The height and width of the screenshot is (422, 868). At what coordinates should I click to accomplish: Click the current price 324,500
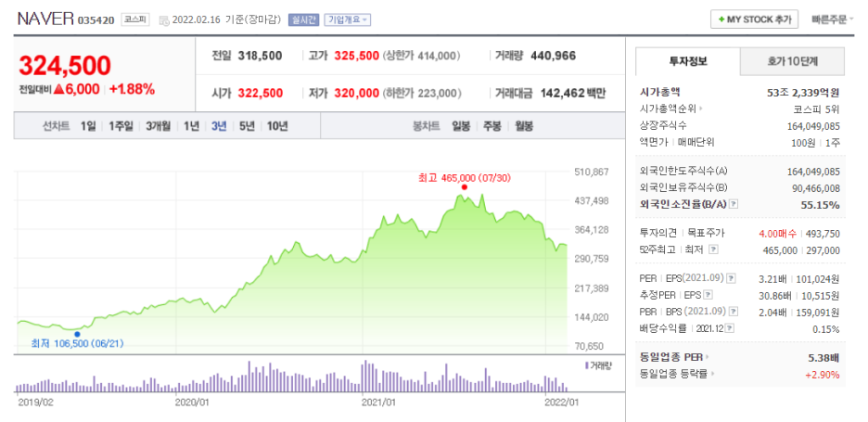tap(65, 65)
